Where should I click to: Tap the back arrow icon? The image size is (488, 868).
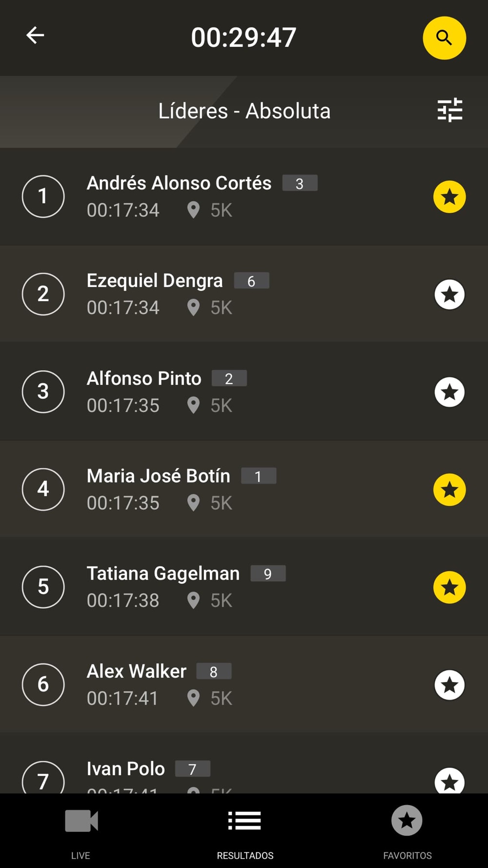click(x=35, y=35)
